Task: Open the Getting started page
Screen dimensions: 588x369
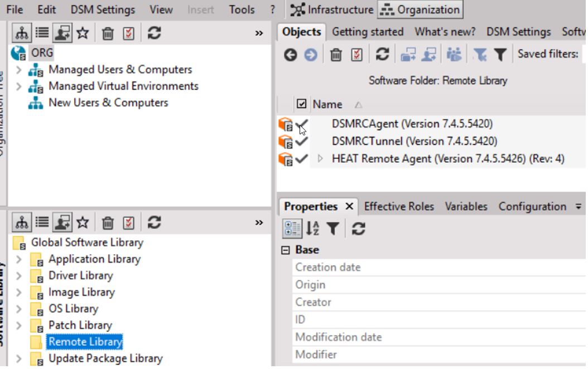Action: pos(367,32)
